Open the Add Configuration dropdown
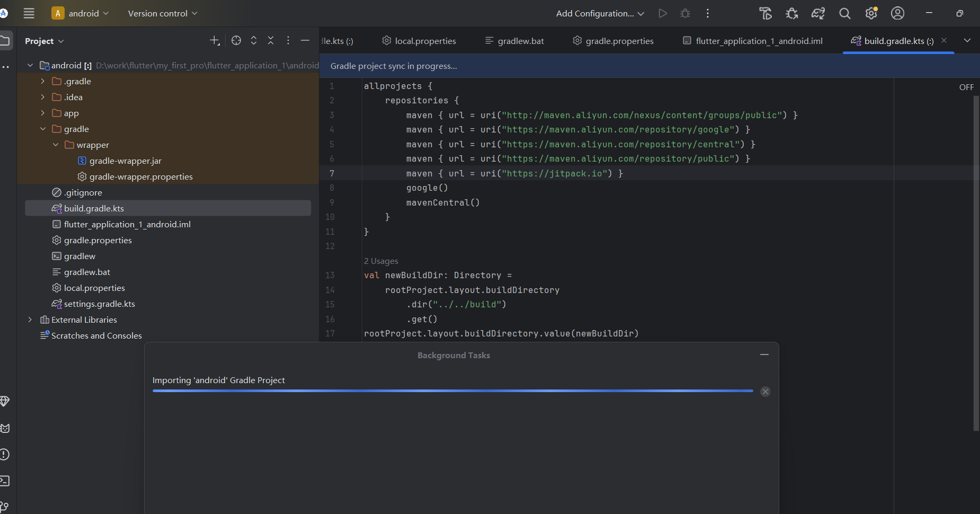 [x=600, y=13]
